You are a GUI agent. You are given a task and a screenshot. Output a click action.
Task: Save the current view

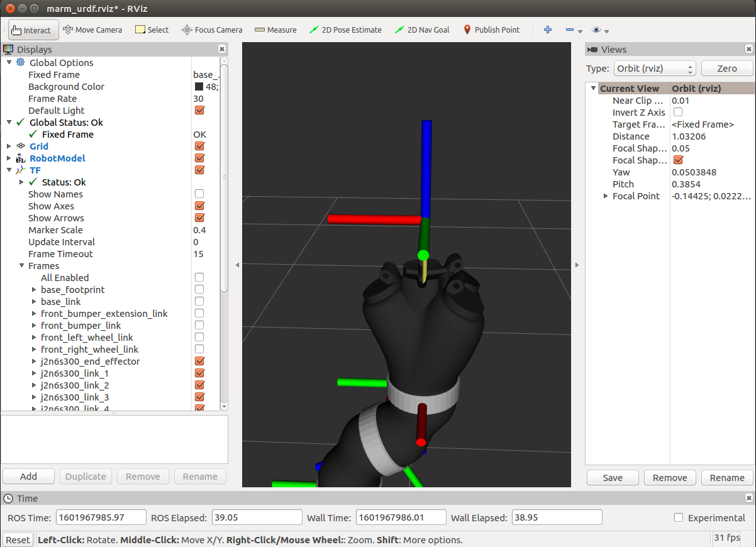pos(613,478)
